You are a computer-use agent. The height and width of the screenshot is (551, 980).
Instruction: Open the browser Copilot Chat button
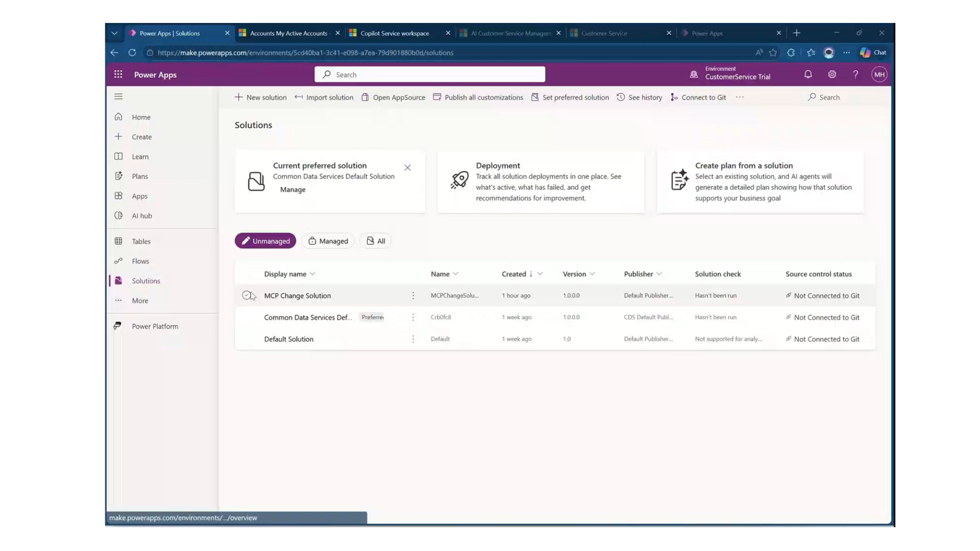point(873,53)
